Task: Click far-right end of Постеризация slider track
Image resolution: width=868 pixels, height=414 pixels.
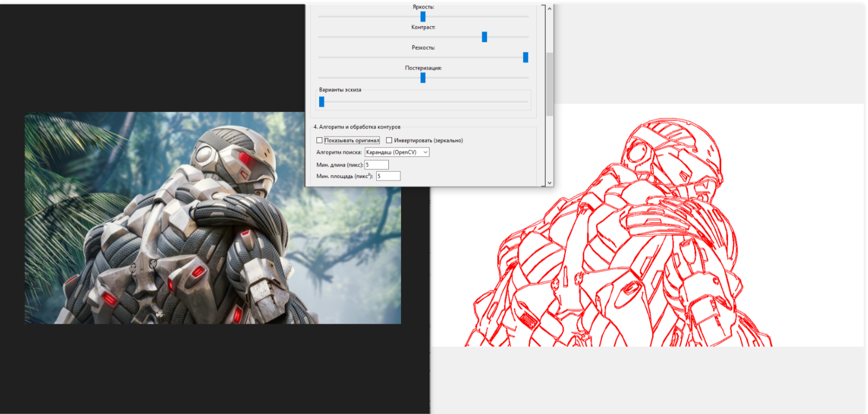Action: coord(527,78)
